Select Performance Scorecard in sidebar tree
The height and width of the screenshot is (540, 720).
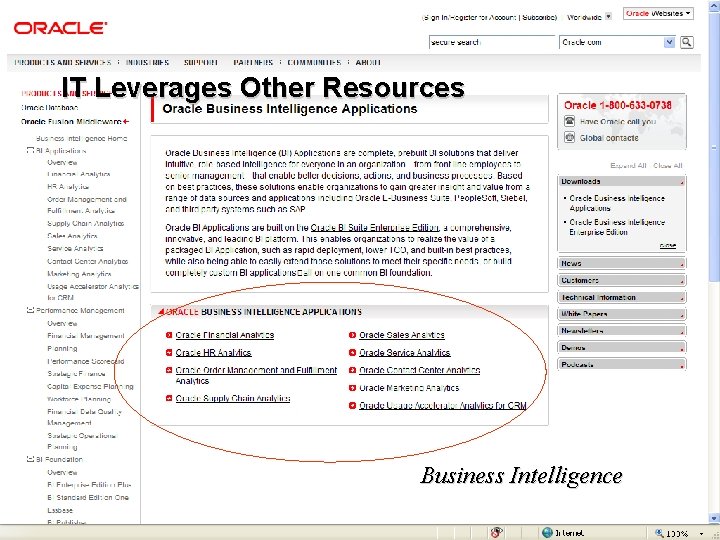(85, 361)
